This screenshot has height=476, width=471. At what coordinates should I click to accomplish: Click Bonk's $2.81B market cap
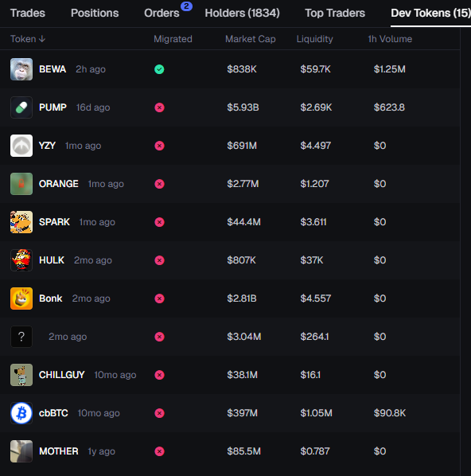click(242, 298)
